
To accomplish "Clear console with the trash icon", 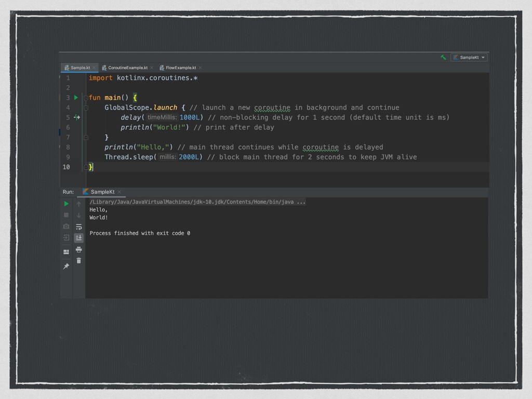I will [x=79, y=261].
